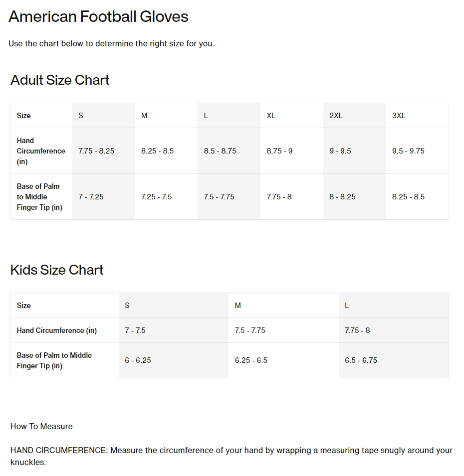Click the American Football Gloves heading
Screen dimensions: 464x476
tap(98, 16)
